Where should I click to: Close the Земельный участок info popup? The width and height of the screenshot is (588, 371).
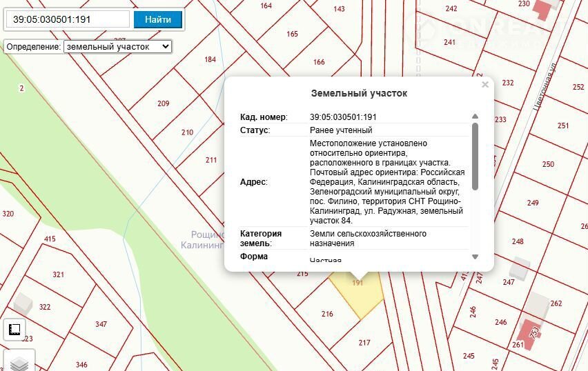coord(485,85)
